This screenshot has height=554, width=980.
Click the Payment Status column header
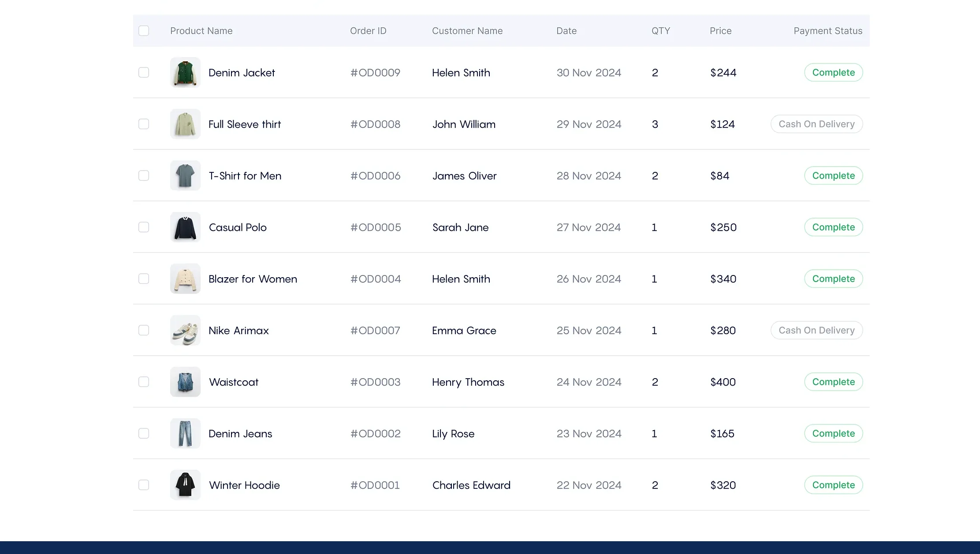827,31
